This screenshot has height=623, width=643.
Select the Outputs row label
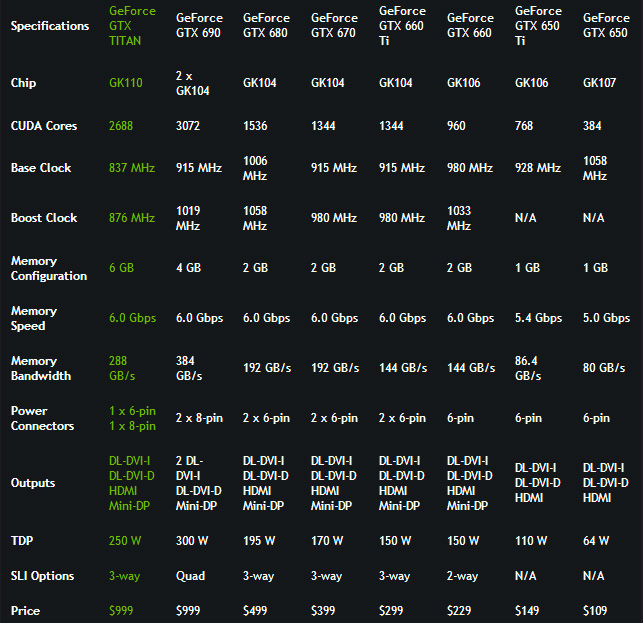33,483
